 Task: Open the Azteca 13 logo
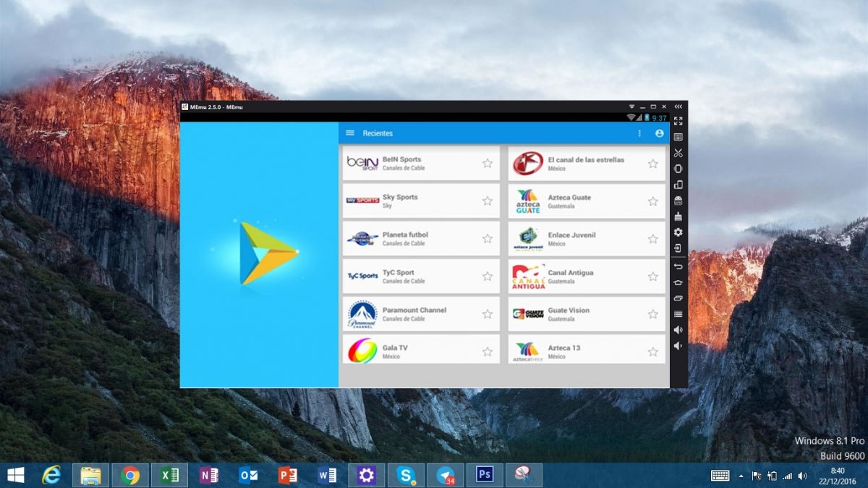[x=528, y=352]
